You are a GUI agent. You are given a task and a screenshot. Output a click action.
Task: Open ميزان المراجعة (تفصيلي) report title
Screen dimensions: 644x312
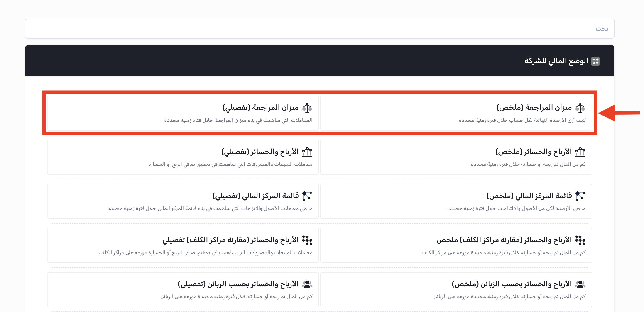point(260,108)
